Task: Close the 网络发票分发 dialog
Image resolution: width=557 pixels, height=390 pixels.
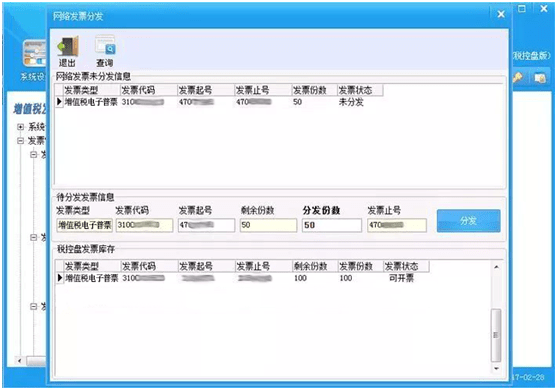Action: (501, 14)
